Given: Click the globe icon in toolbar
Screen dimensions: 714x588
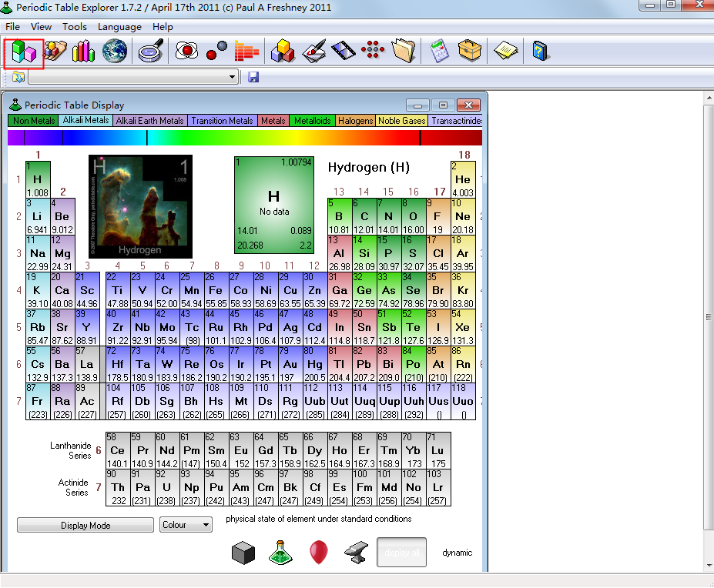Looking at the screenshot, I should pos(115,52).
